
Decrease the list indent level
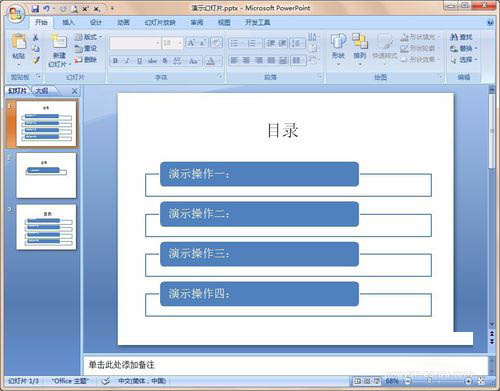point(270,43)
